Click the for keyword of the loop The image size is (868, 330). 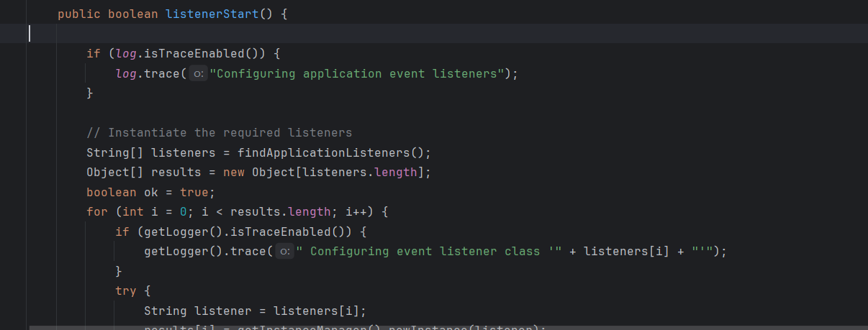[96, 212]
